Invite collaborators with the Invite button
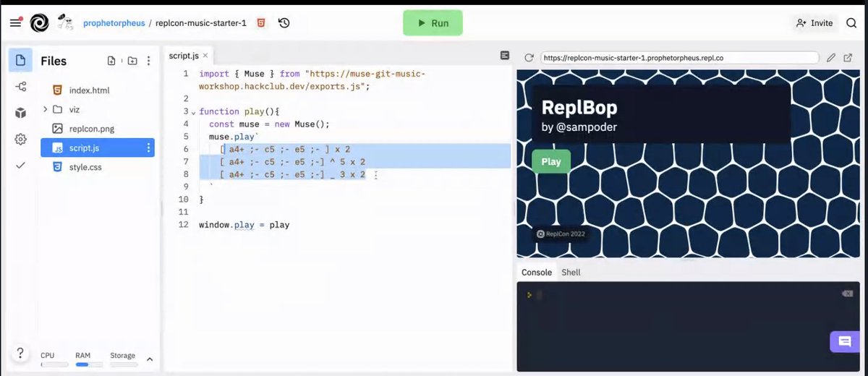This screenshot has width=868, height=376. coord(814,23)
